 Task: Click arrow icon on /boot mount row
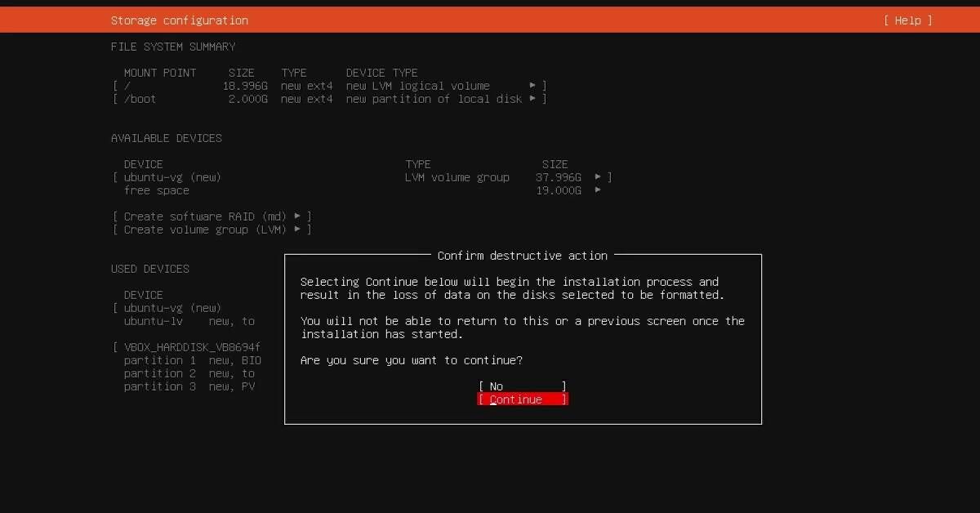(532, 99)
